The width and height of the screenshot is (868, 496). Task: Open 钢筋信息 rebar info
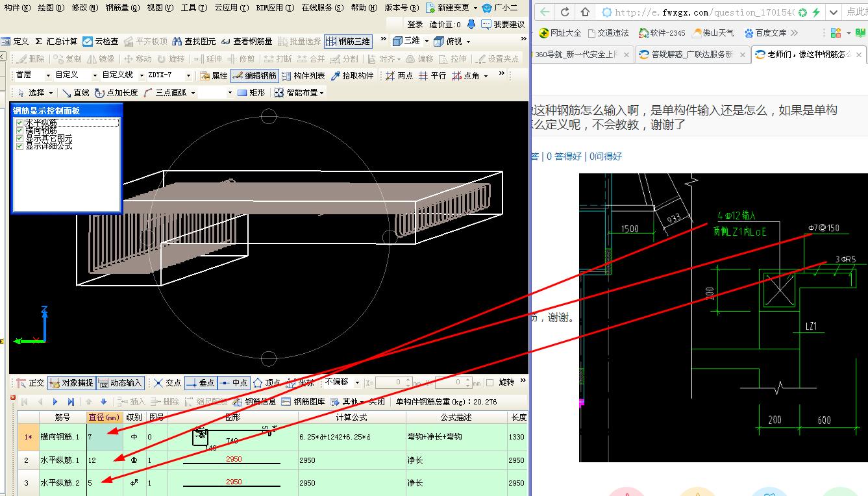coord(254,402)
